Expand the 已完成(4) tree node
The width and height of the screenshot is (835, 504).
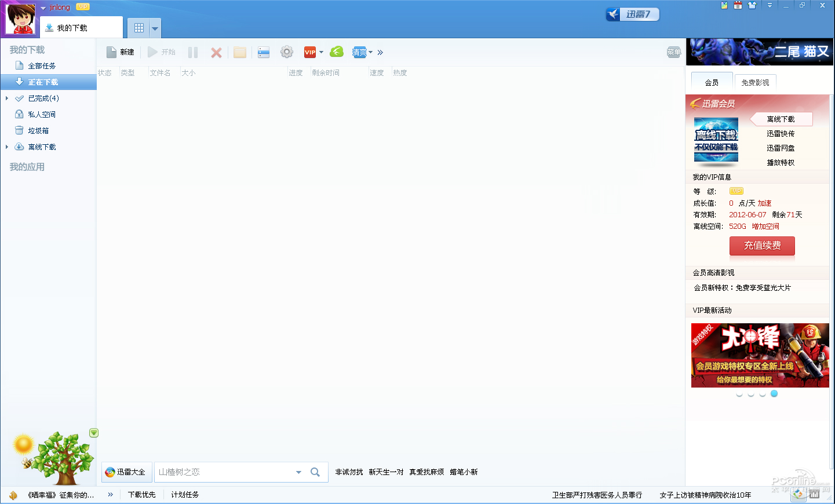click(x=7, y=98)
